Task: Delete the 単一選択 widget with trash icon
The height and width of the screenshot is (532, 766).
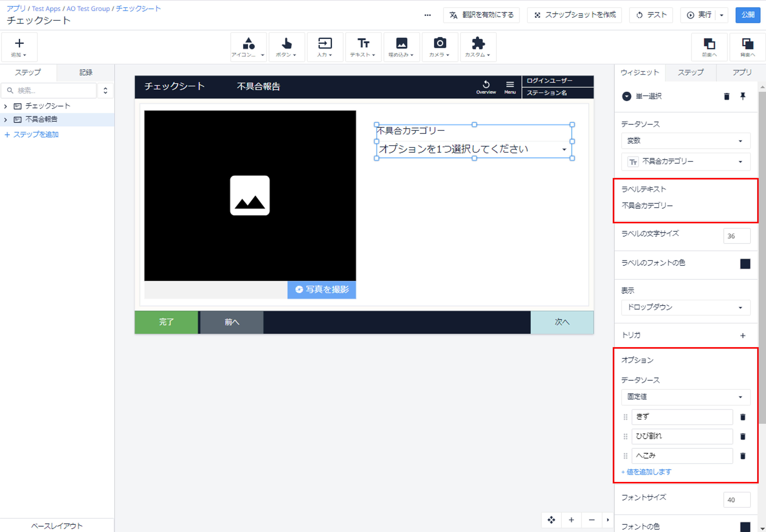Action: (727, 96)
